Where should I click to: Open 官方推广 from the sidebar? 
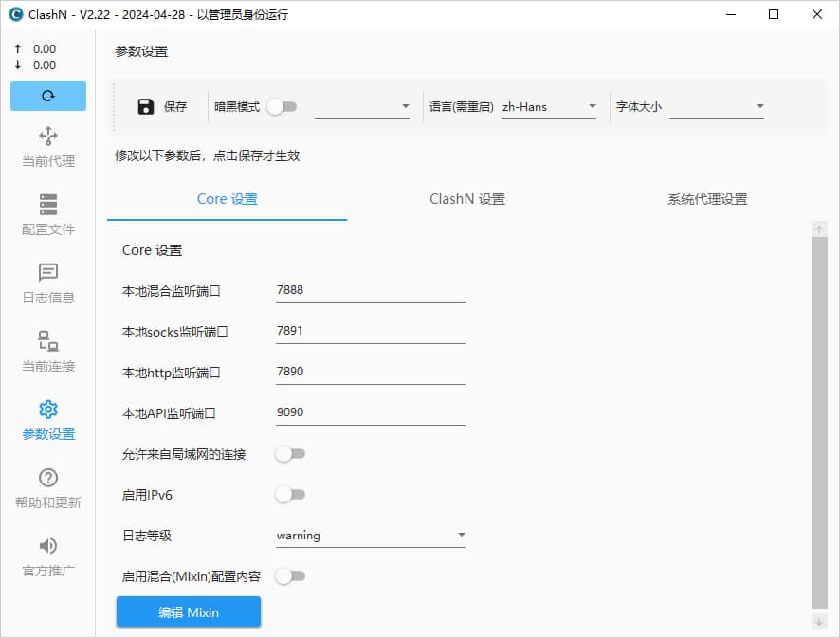pos(47,556)
